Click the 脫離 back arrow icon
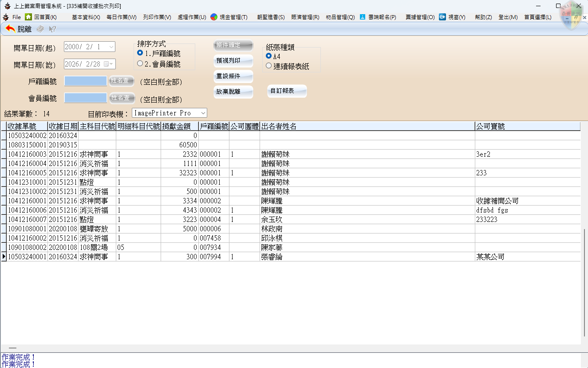This screenshot has height=368, width=588. pyautogui.click(x=10, y=29)
